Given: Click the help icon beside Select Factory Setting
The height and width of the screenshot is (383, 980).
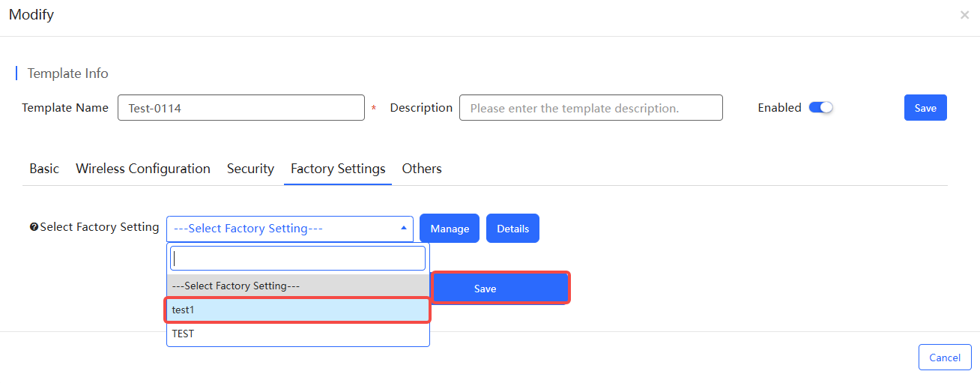Looking at the screenshot, I should (x=34, y=227).
